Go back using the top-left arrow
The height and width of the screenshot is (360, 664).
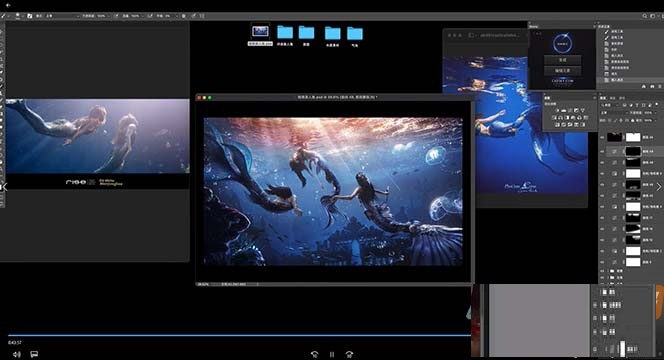[x=8, y=5]
